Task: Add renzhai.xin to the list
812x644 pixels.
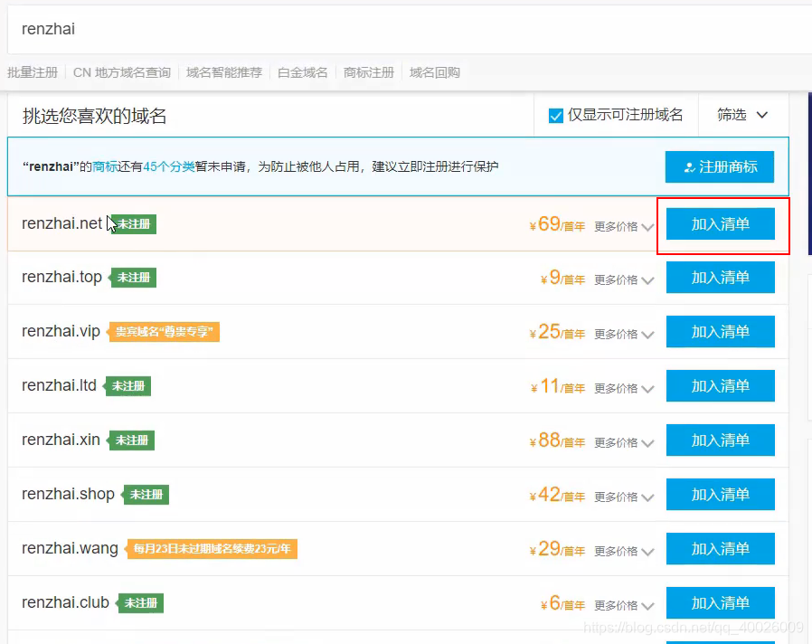Action: click(721, 440)
